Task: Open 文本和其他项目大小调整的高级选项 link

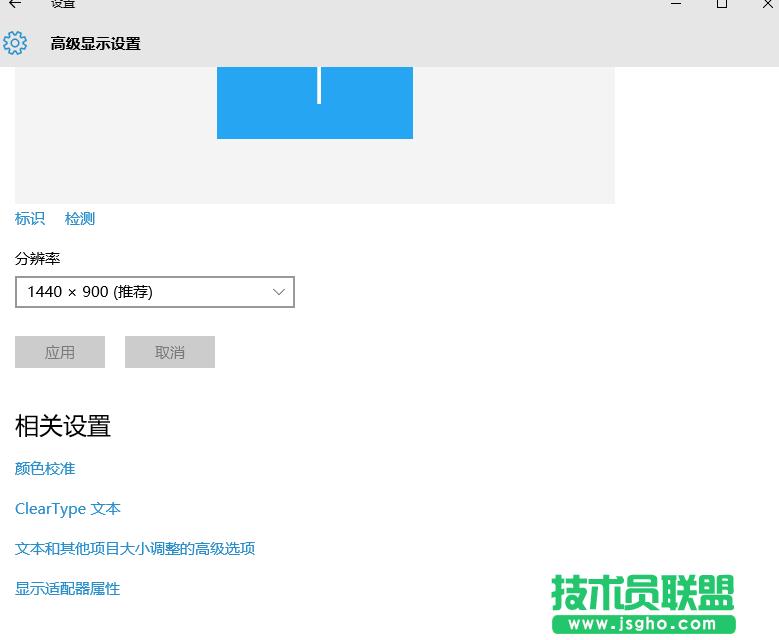Action: (x=135, y=549)
